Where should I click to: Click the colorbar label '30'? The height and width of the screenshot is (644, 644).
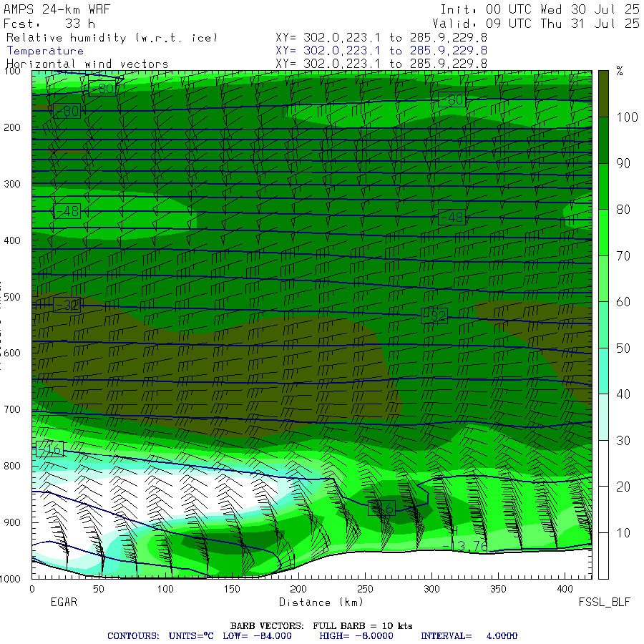(623, 441)
